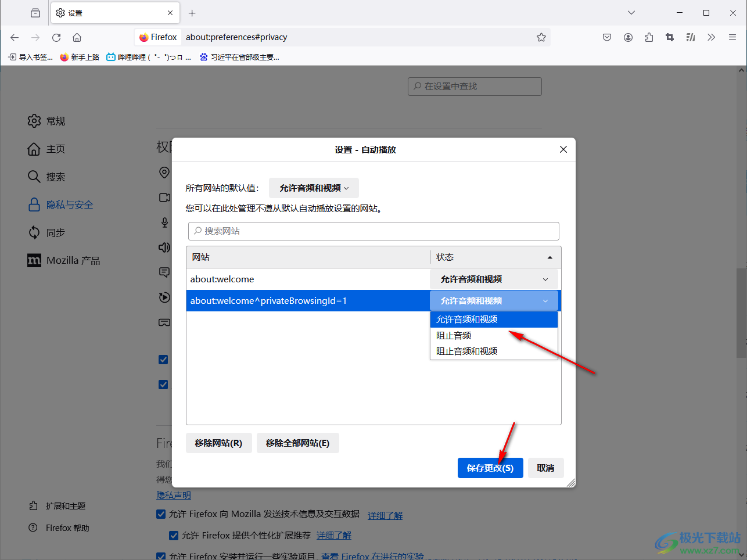This screenshot has height=560, width=747.
Task: Open the Firefox account icon
Action: [628, 37]
